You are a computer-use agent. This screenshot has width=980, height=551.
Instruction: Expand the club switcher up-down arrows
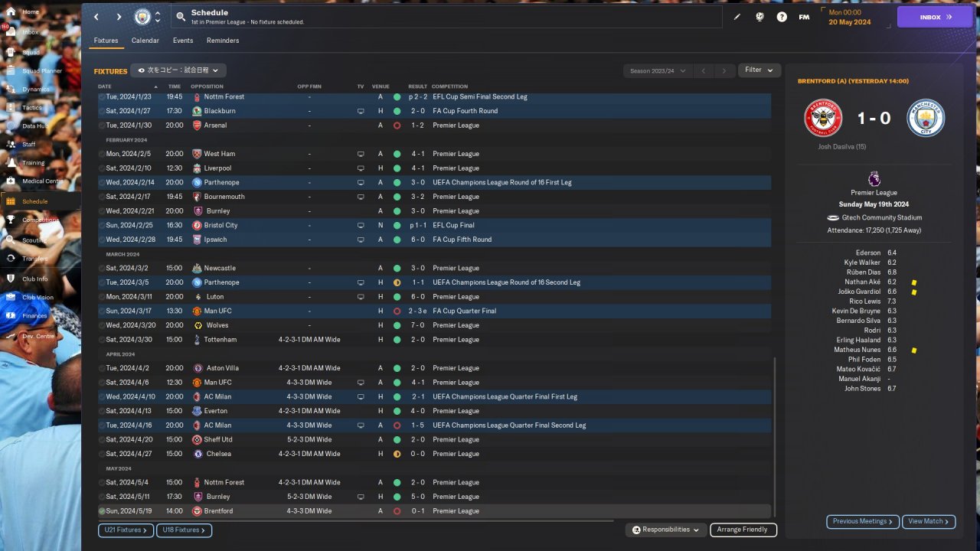(x=158, y=17)
